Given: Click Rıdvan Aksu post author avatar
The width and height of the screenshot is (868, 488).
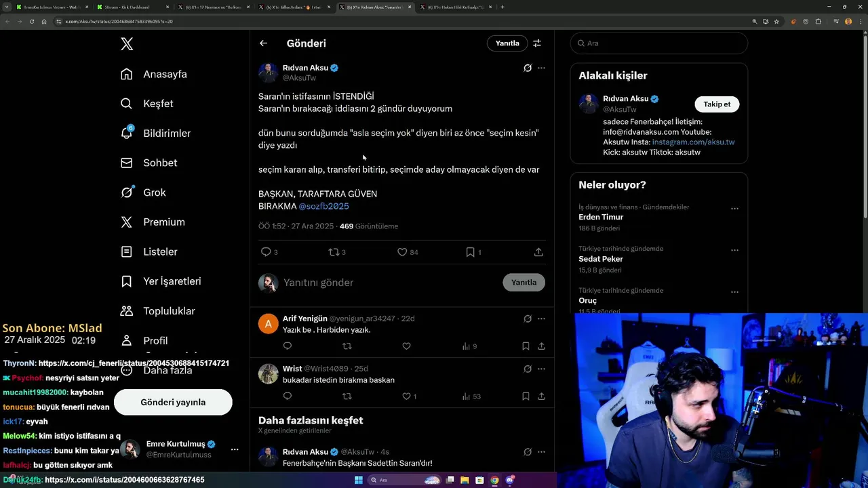Looking at the screenshot, I should 268,73.
